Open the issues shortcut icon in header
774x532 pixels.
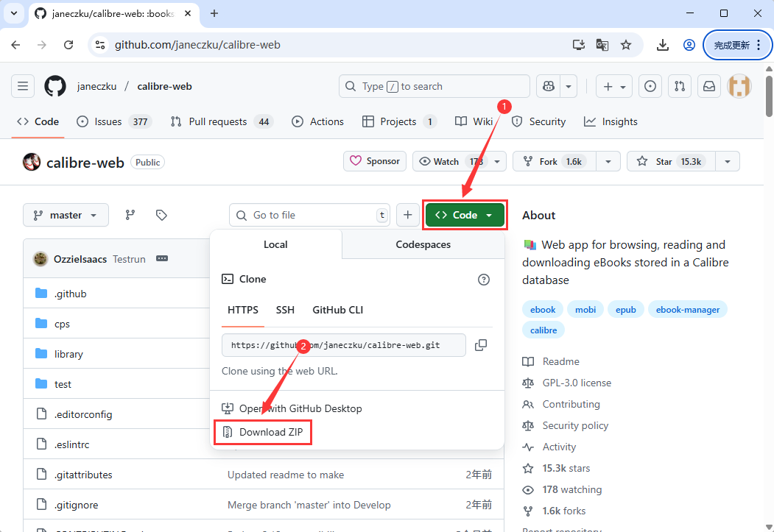[650, 86]
